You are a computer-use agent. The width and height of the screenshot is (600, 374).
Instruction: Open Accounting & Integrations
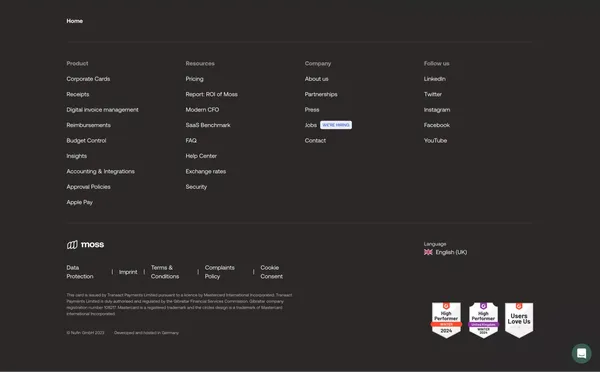[x=101, y=171]
